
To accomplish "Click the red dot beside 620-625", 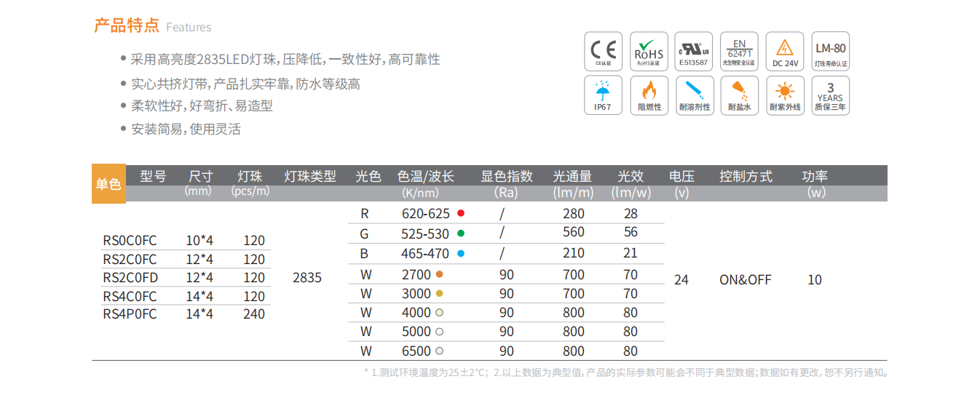I will click(x=460, y=214).
